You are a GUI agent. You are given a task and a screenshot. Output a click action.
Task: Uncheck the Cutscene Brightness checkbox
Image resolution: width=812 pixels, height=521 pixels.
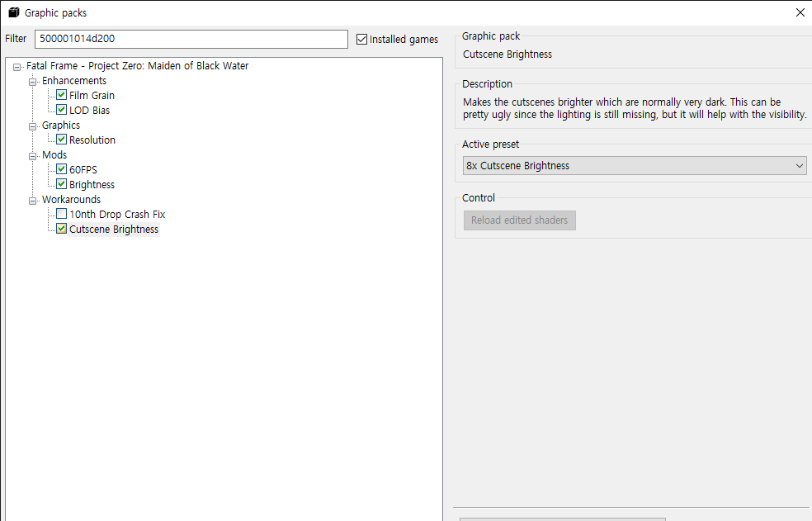(x=62, y=229)
